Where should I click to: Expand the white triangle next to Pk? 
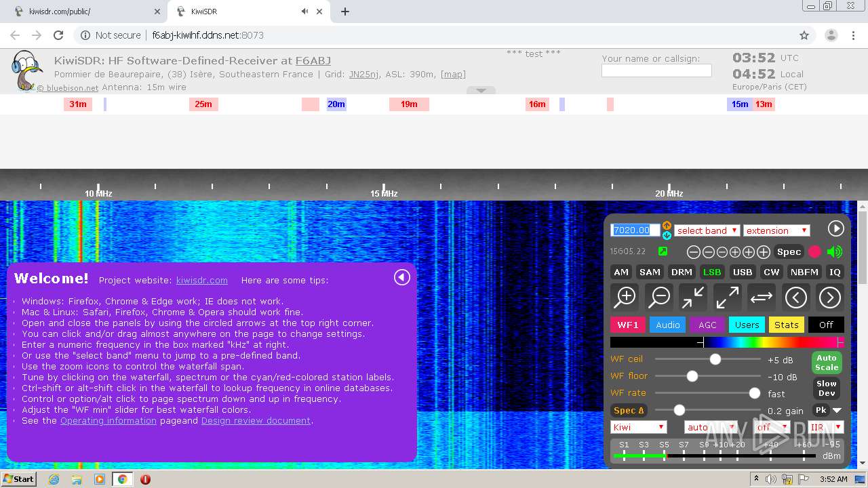[837, 411]
